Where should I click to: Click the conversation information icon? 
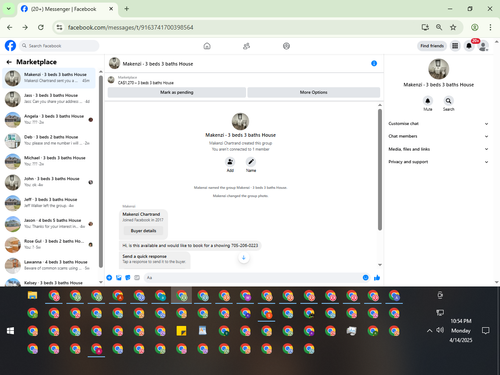coord(374,63)
